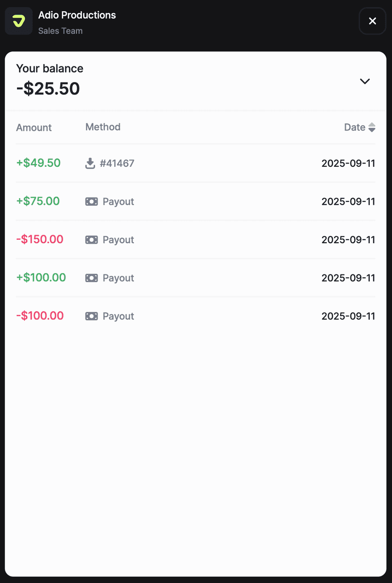
Task: Click the Adio Productions logo icon
Action: pyautogui.click(x=18, y=21)
